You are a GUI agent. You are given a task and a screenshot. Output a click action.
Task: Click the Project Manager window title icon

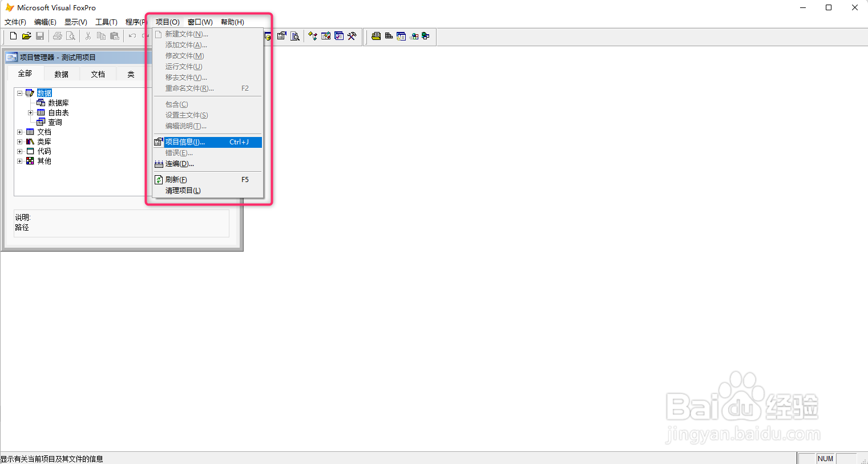(11, 57)
